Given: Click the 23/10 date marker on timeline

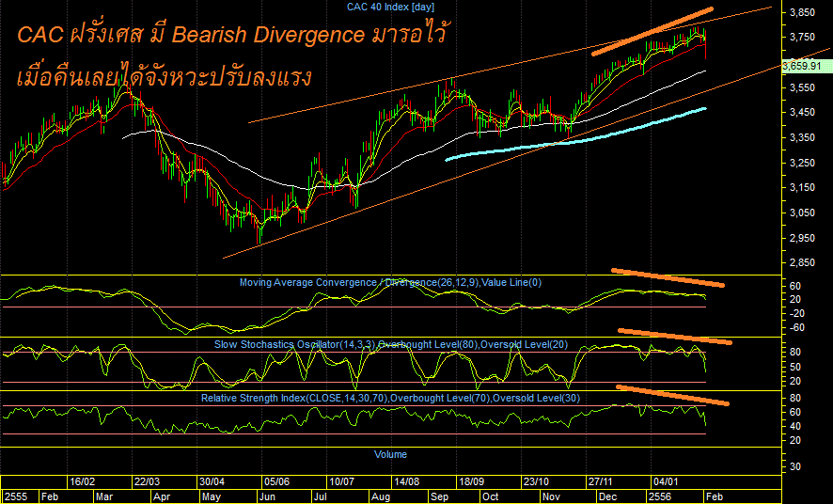Looking at the screenshot, I should 536,482.
